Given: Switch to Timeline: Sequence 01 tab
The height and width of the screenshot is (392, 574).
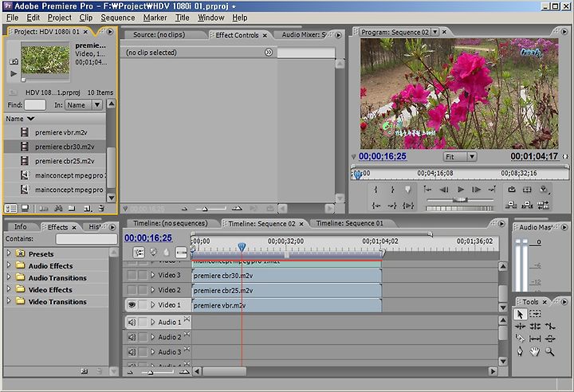Looking at the screenshot, I should point(350,223).
